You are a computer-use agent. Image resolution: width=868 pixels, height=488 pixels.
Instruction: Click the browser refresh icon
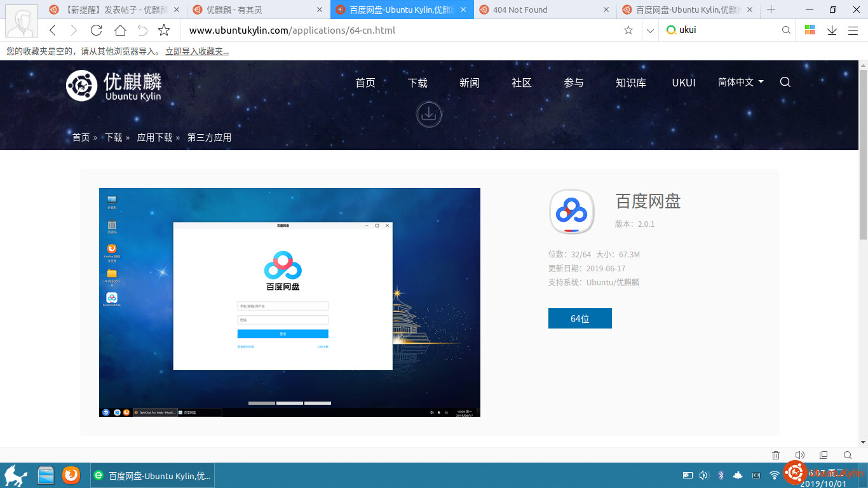point(97,30)
